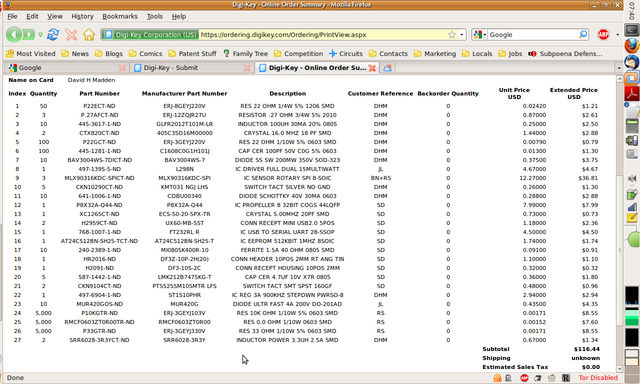Select the P8X32A-Q44-ND part number cell
The image size is (640, 384).
tap(99, 205)
